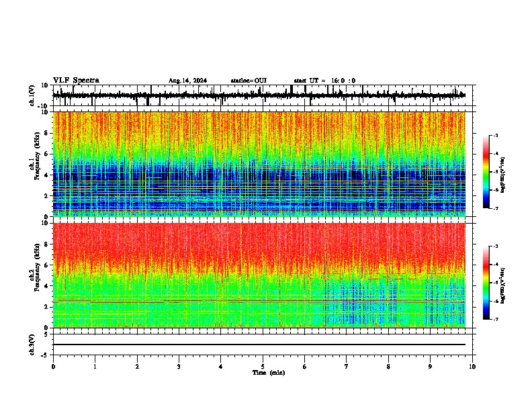This screenshot has height=411, width=532.
Task: Click the "VLF Spectra" plot title
Action: coord(76,81)
